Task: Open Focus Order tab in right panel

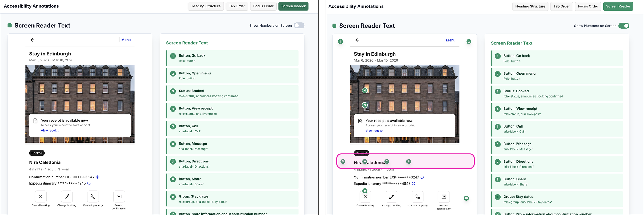Action: coord(588,6)
